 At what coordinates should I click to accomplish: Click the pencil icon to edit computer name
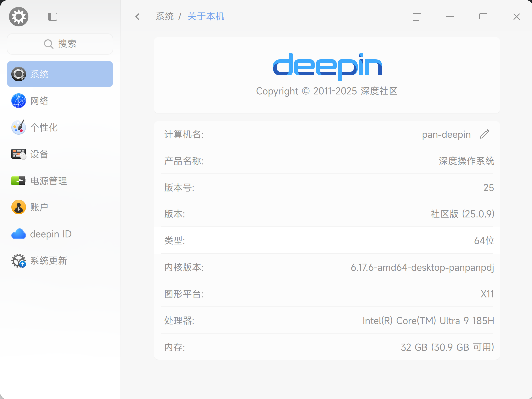485,134
